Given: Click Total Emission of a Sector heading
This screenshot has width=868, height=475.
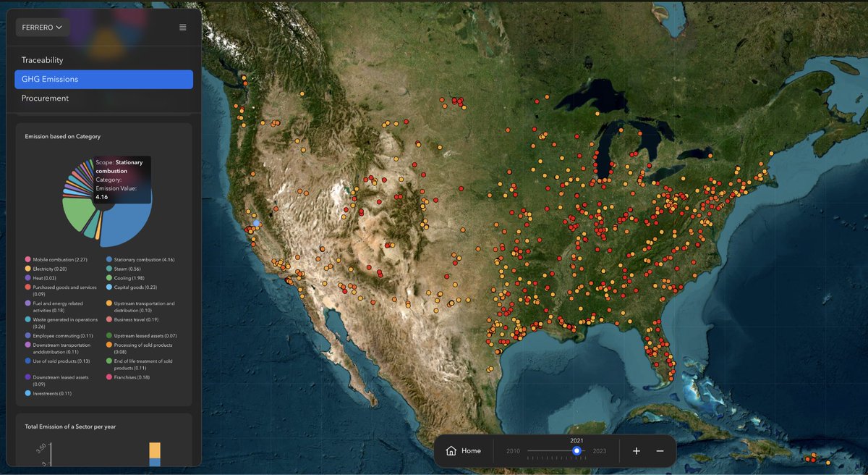Looking at the screenshot, I should point(70,426).
